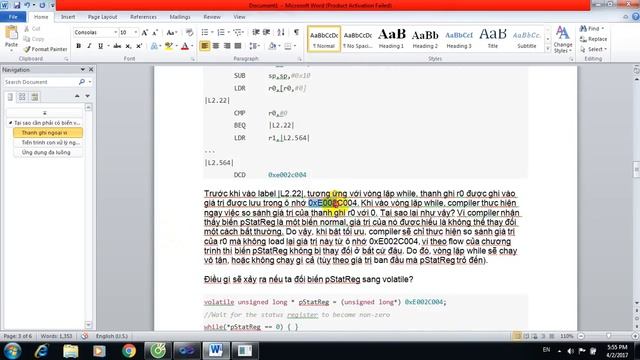This screenshot has width=640, height=360.
Task: Start a bulleted list
Action: pos(205,32)
